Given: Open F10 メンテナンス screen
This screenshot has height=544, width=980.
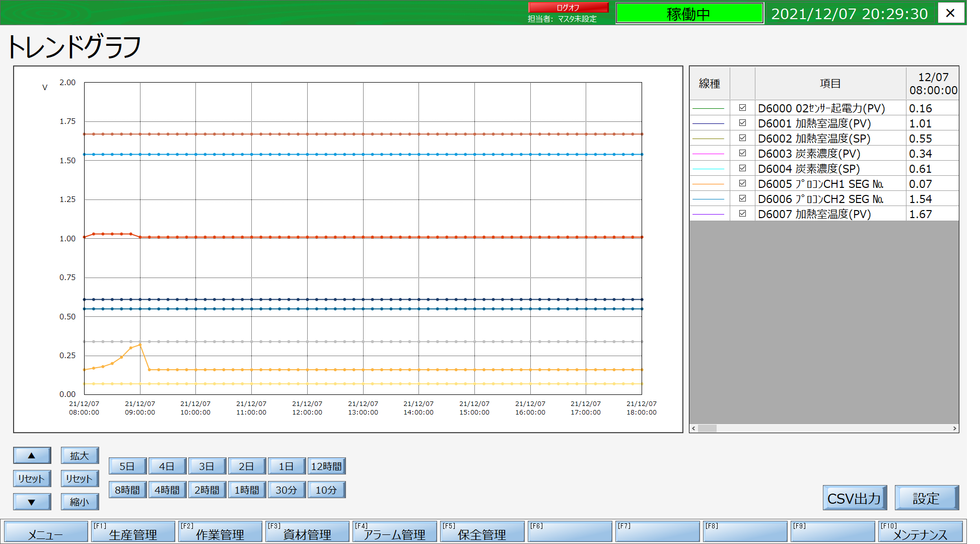Looking at the screenshot, I should 920,532.
